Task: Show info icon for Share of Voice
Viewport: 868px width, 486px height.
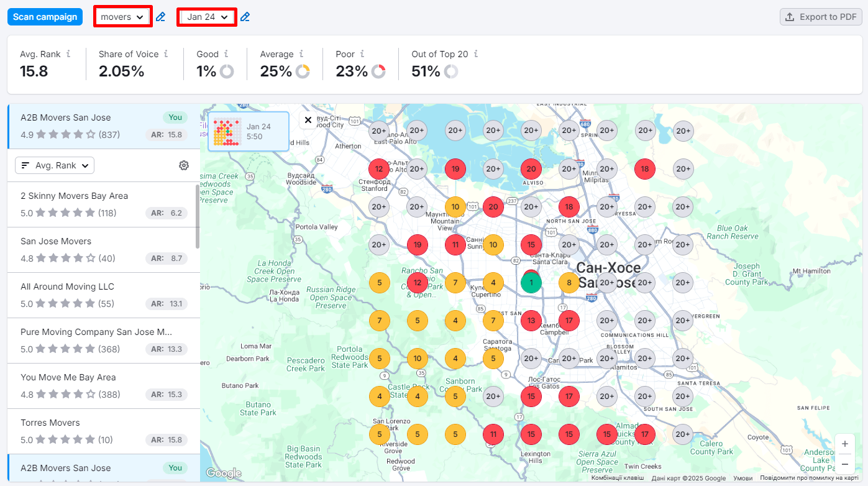Action: pos(166,54)
